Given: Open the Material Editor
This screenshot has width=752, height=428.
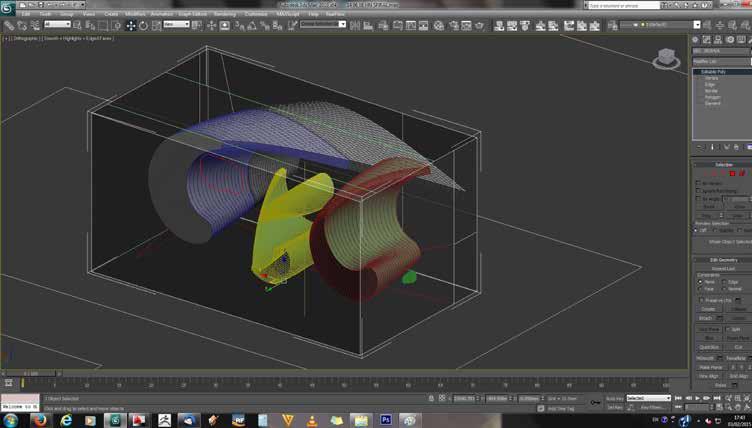Looking at the screenshot, I should [439, 25].
